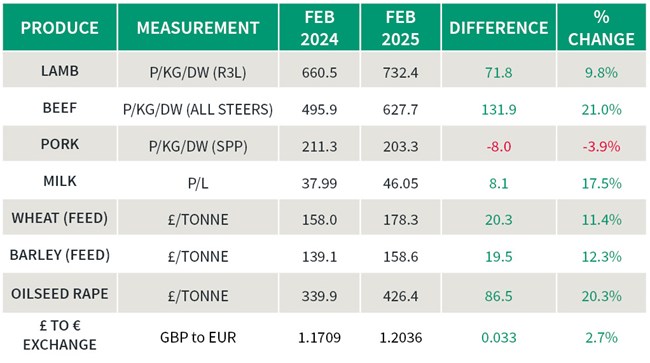Click the % CHANGE column header
Viewport: 650px width, 363px height.
click(x=601, y=28)
